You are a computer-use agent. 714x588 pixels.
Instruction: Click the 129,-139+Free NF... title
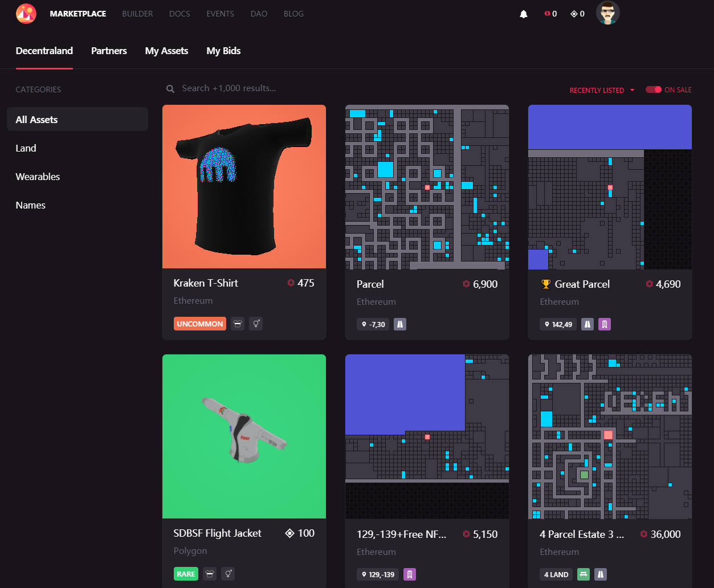click(x=402, y=534)
